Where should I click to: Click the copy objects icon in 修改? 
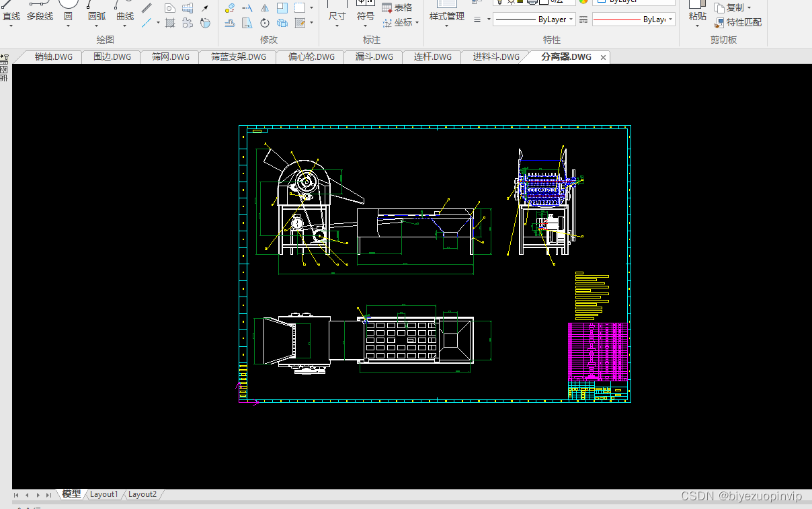click(282, 23)
